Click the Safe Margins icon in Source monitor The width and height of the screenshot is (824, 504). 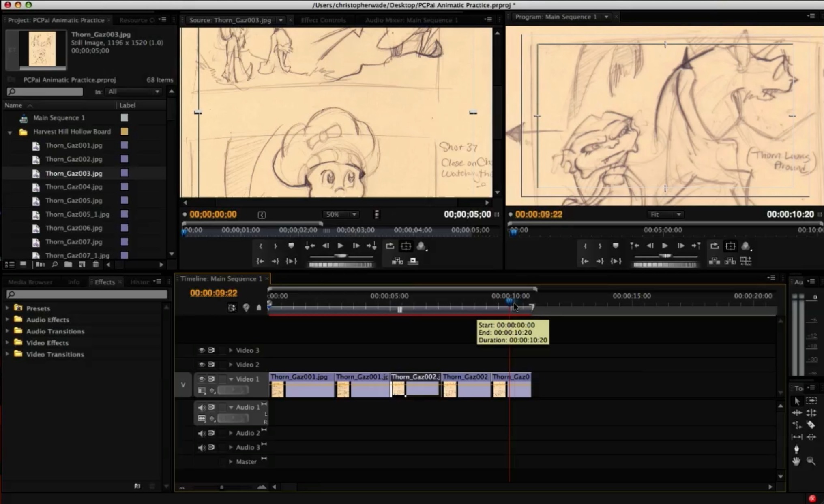[x=406, y=246]
